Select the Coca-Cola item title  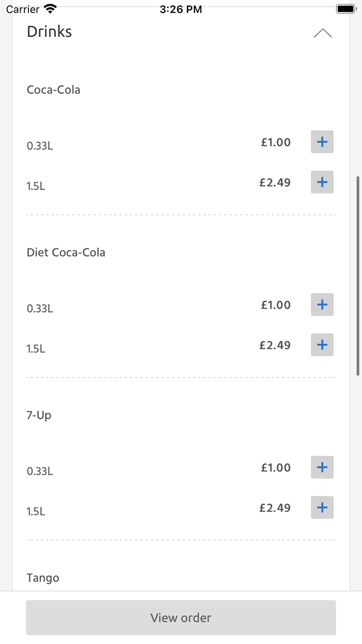pos(54,90)
